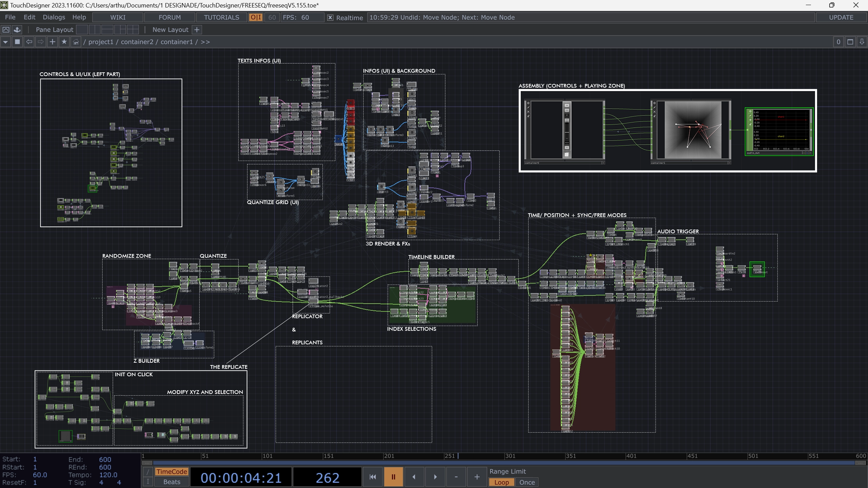Switch playback range mode to Once
This screenshot has width=868, height=488.
[x=527, y=482]
